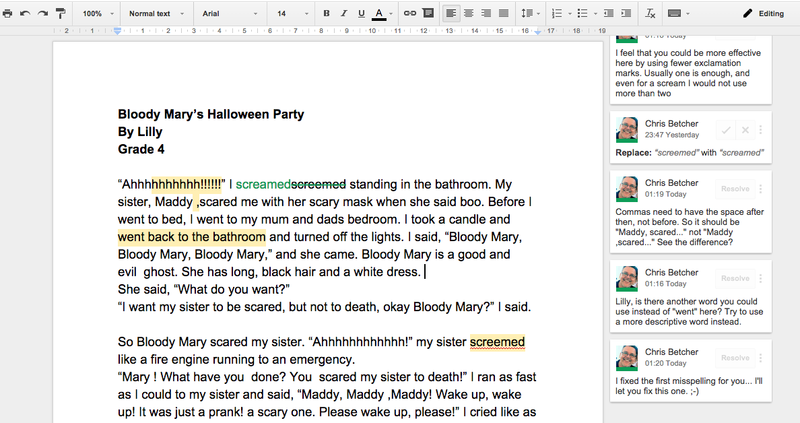Select the paint format tool
The height and width of the screenshot is (423, 800).
point(60,14)
